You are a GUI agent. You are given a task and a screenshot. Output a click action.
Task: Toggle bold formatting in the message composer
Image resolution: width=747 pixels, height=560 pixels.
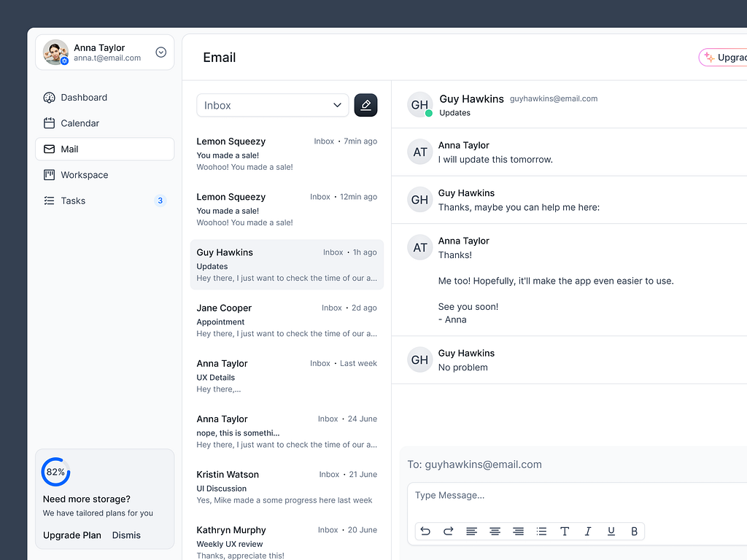coord(634,531)
